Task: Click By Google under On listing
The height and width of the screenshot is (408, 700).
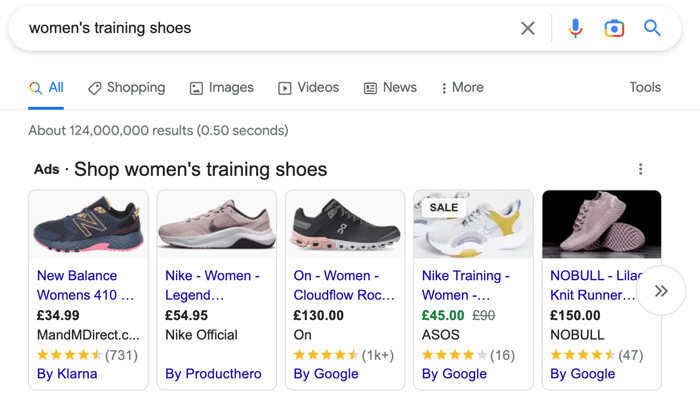Action: click(326, 374)
